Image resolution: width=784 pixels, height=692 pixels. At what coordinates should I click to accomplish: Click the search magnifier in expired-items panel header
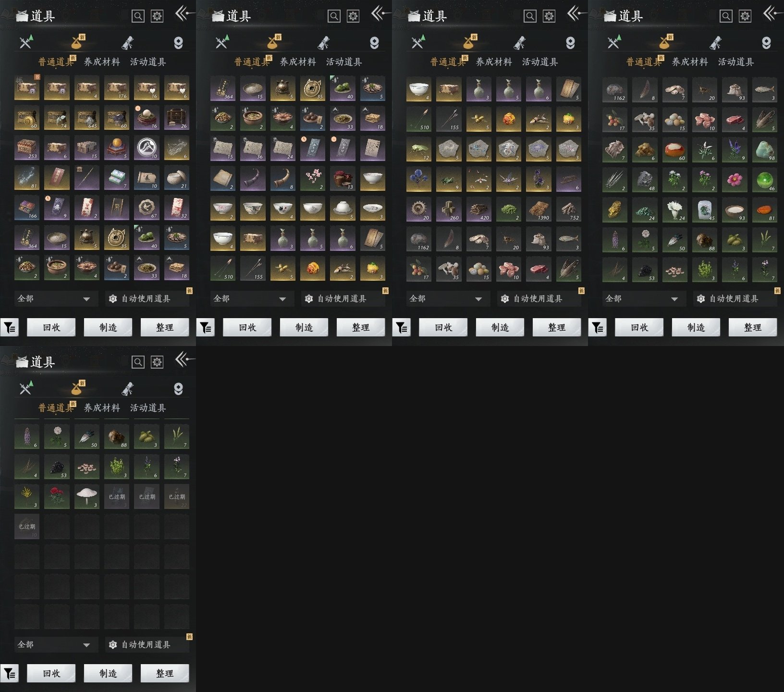pyautogui.click(x=138, y=362)
